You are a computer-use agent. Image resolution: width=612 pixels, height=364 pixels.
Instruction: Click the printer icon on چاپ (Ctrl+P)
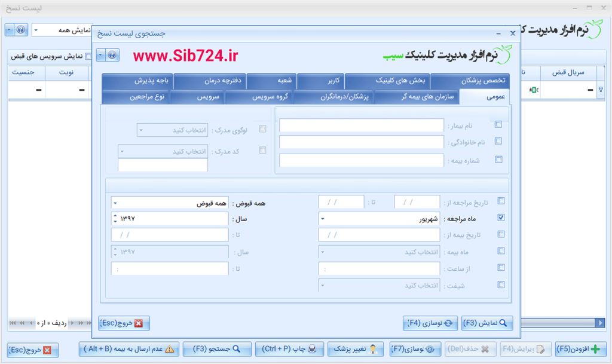(x=312, y=348)
